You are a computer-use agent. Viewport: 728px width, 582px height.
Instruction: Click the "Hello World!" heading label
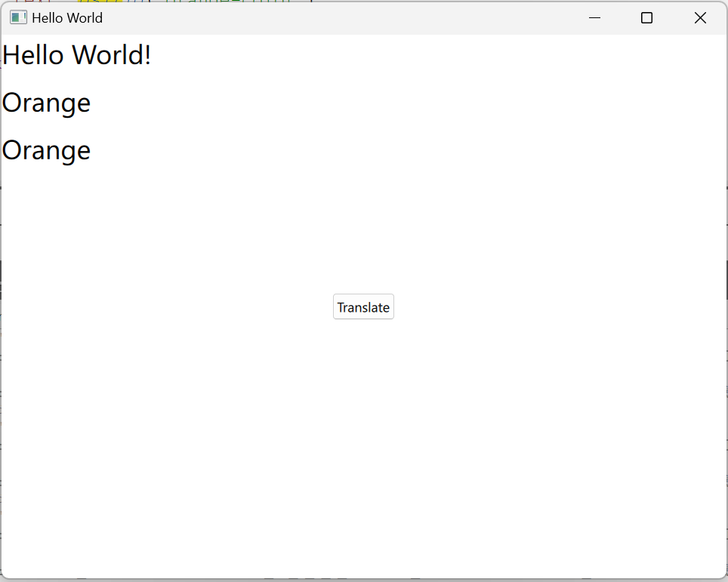tap(76, 55)
